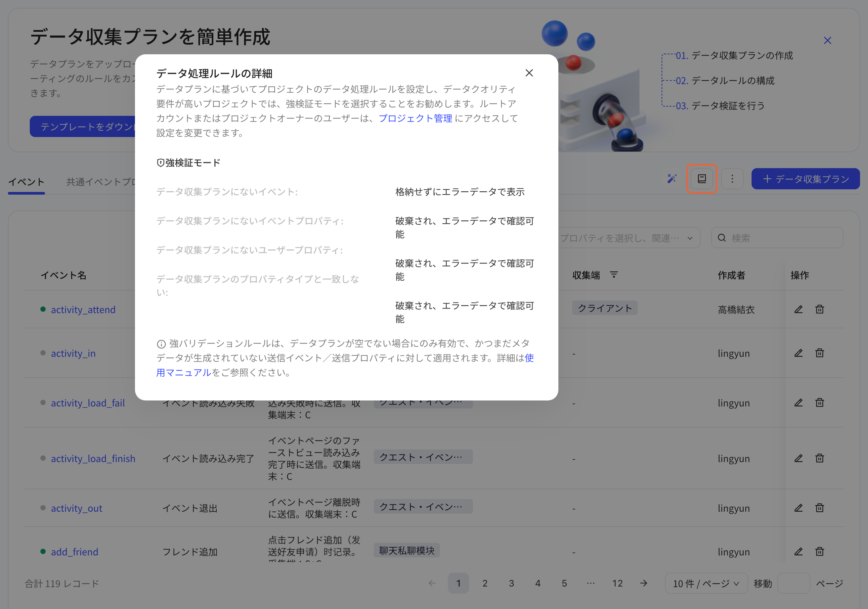Open the プロジェクト管理 link in the dialog

(415, 118)
